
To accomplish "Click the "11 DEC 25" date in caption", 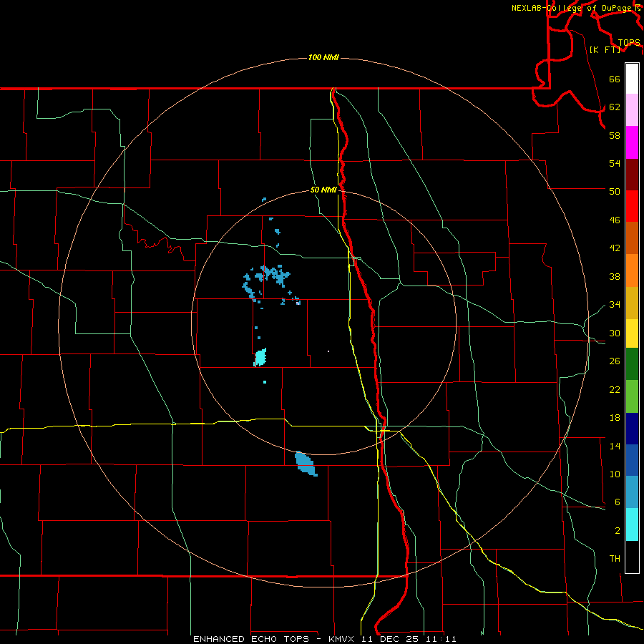I will tap(389, 639).
